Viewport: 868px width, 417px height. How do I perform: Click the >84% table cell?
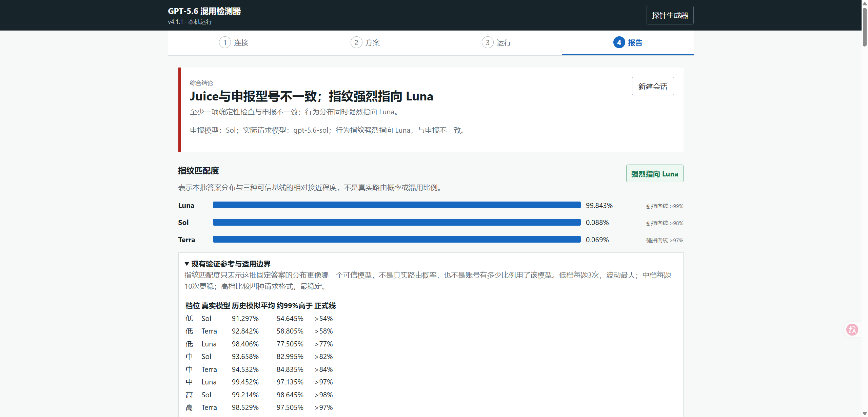pyautogui.click(x=324, y=369)
